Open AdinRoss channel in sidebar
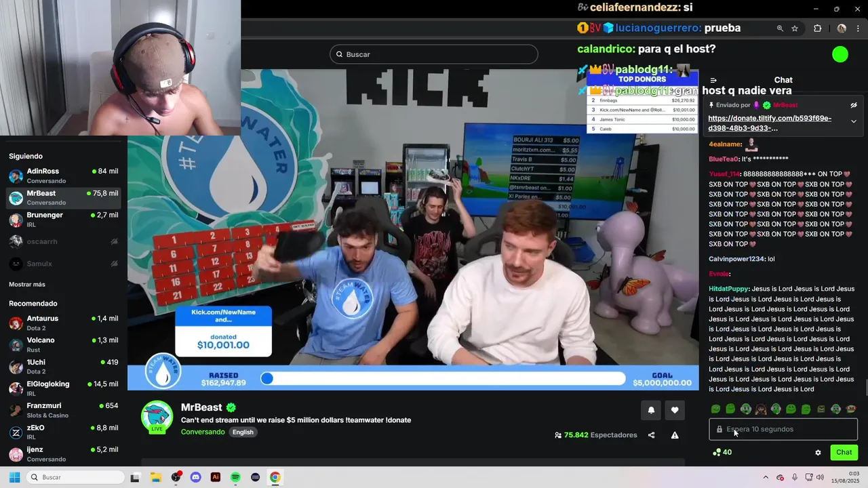868x488 pixels. [64, 176]
